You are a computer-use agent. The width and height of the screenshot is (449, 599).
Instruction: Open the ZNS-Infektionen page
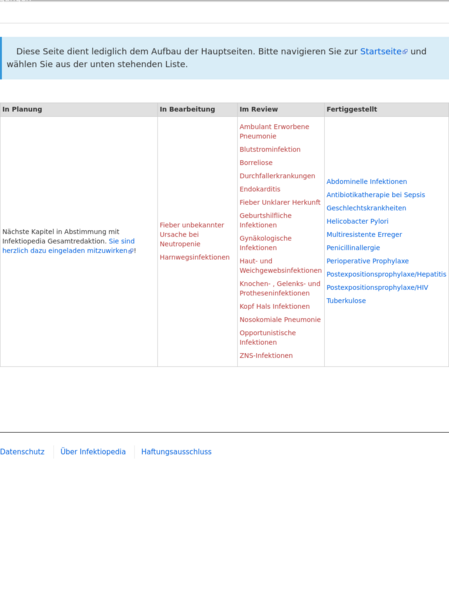point(266,356)
